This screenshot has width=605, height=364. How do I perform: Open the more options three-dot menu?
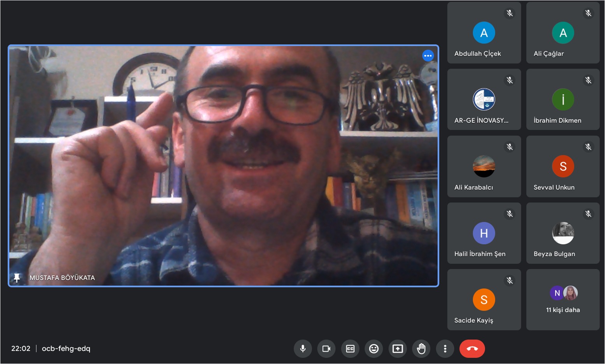[445, 349]
